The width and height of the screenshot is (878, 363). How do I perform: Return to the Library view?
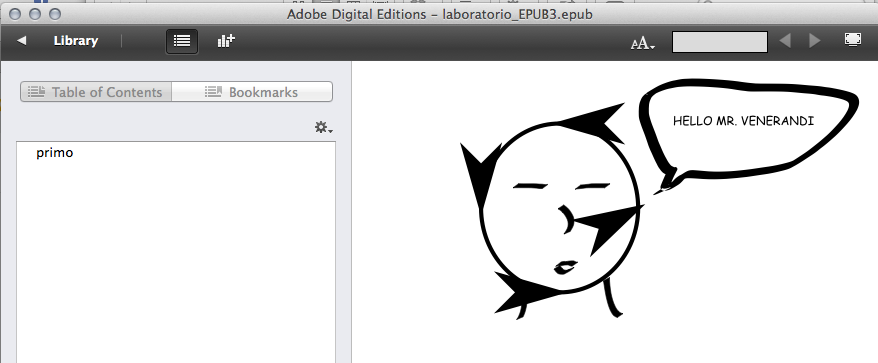coord(76,41)
